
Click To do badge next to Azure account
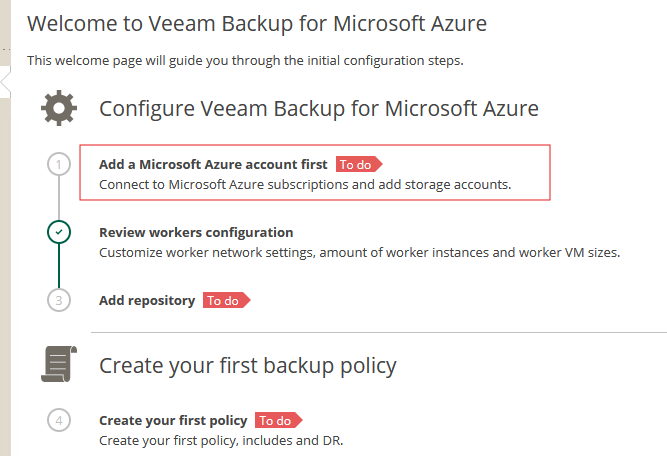pyautogui.click(x=358, y=164)
